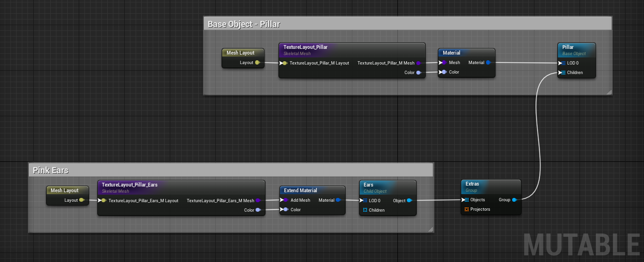Click TextureLayout_Pillar_Ears_M Mesh output pin
The width and height of the screenshot is (644, 262).
click(x=258, y=200)
